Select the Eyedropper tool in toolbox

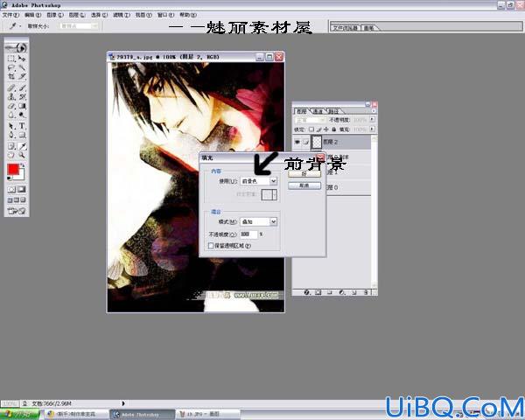click(x=22, y=146)
